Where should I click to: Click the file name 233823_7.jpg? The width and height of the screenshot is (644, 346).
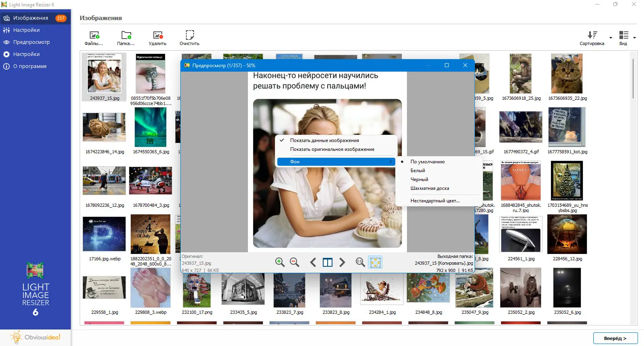point(290,312)
